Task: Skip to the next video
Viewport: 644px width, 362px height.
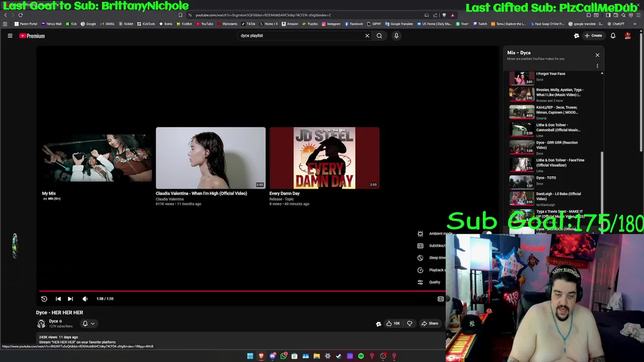Action: [70, 299]
